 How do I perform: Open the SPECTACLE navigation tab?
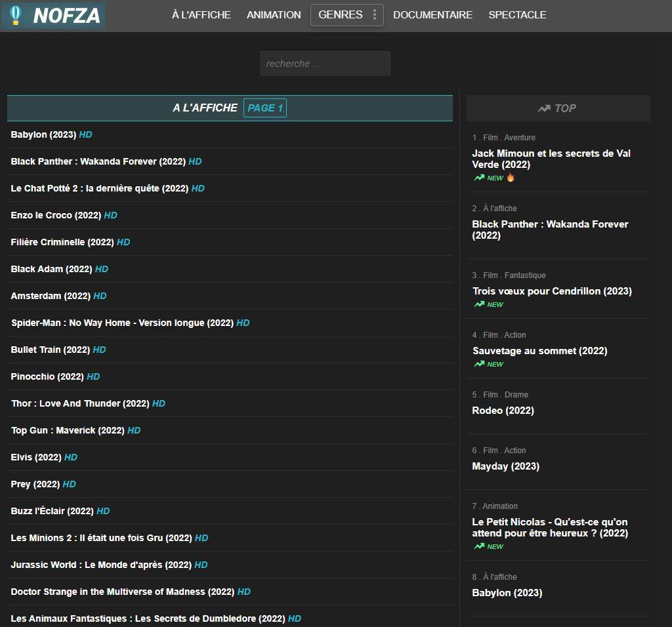[x=517, y=15]
